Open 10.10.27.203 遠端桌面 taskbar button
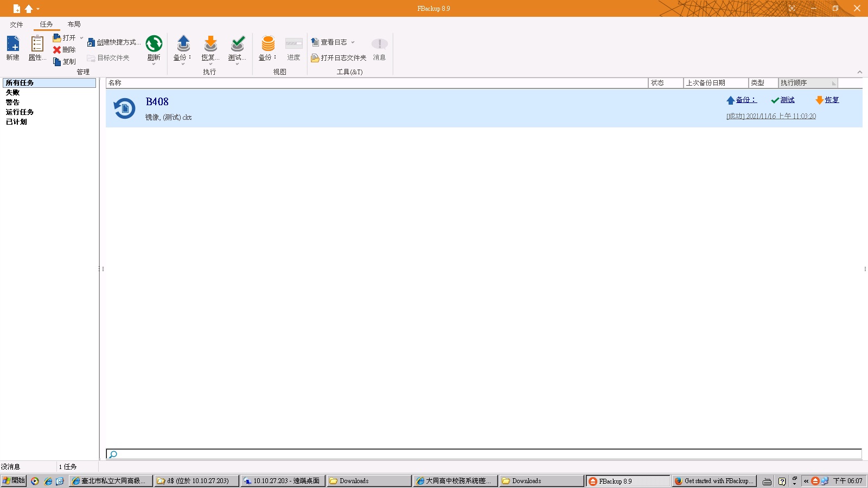The height and width of the screenshot is (488, 868). coord(283,481)
